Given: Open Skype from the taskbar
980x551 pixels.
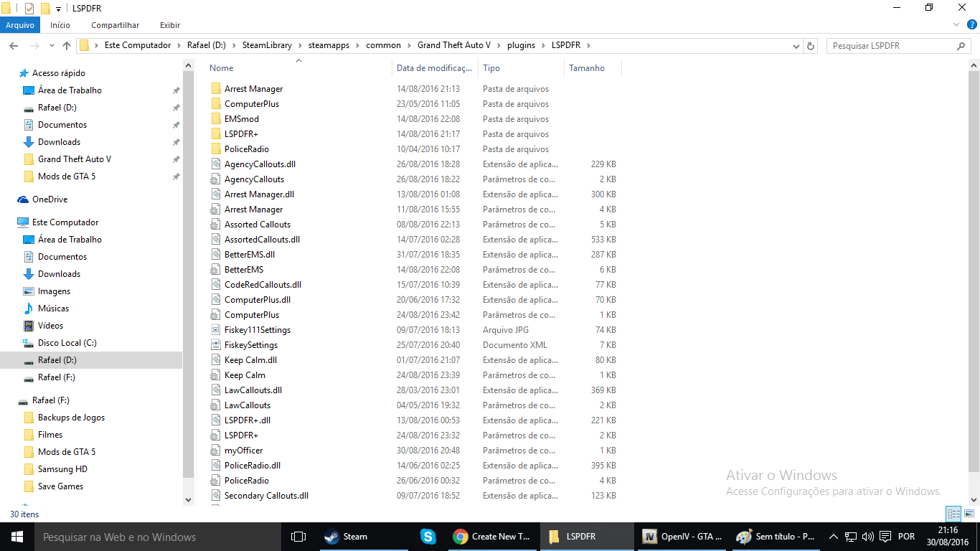Looking at the screenshot, I should coord(428,537).
